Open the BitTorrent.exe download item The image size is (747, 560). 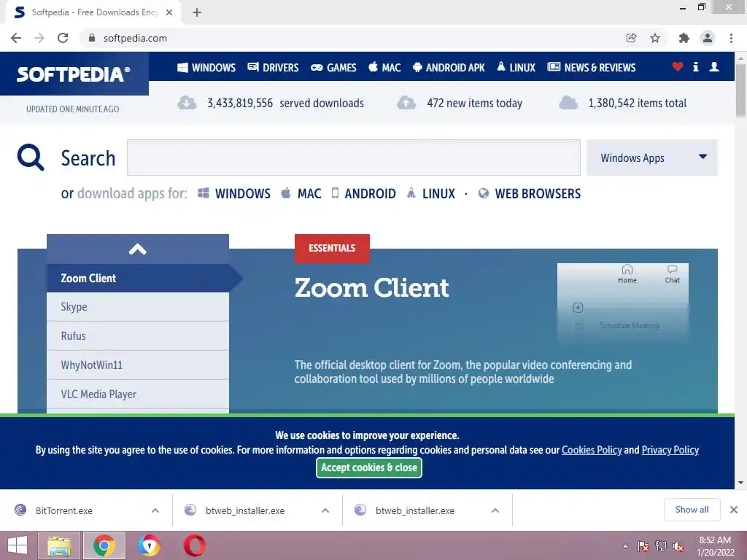[64, 510]
